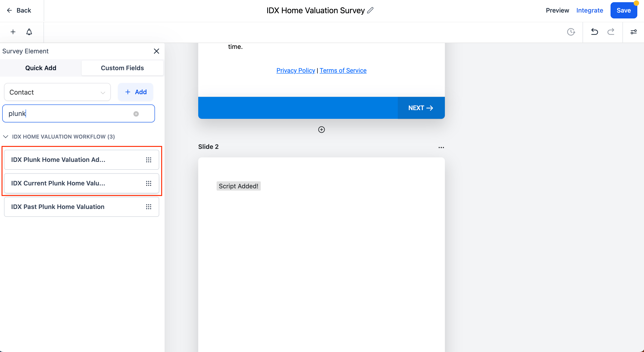644x352 pixels.
Task: Click the redo arrow
Action: click(x=611, y=32)
